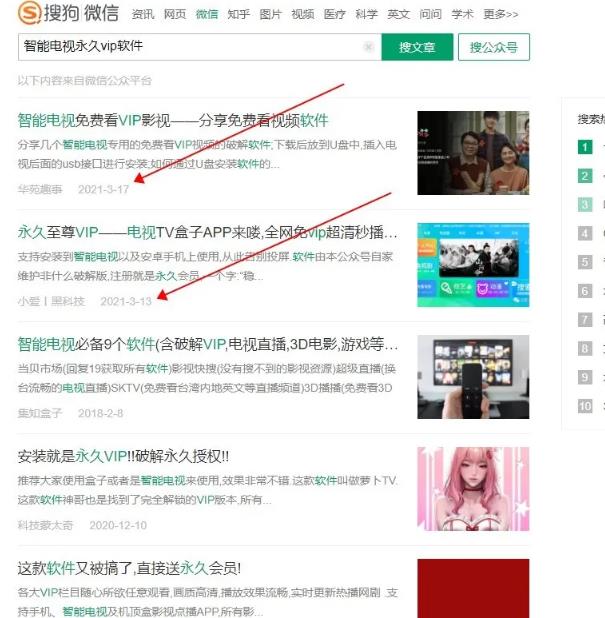This screenshot has width=605, height=618.
Task: Click hot search rank 9 badge
Action: [x=585, y=377]
